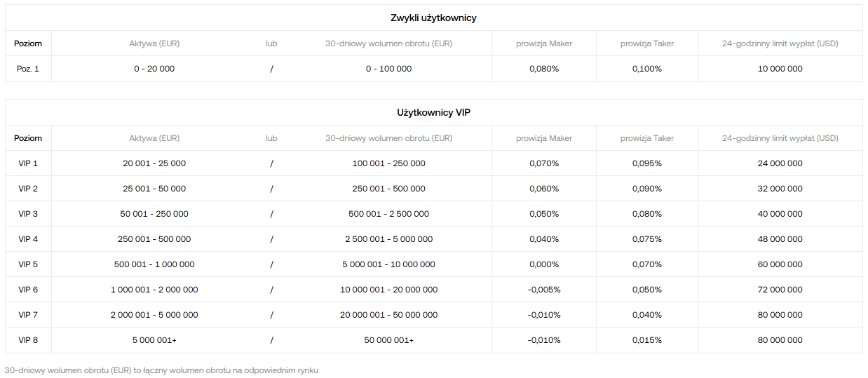Click the 0,000% Maker fee for VIP 5
Image resolution: width=868 pixels, height=378 pixels.
pyautogui.click(x=544, y=264)
